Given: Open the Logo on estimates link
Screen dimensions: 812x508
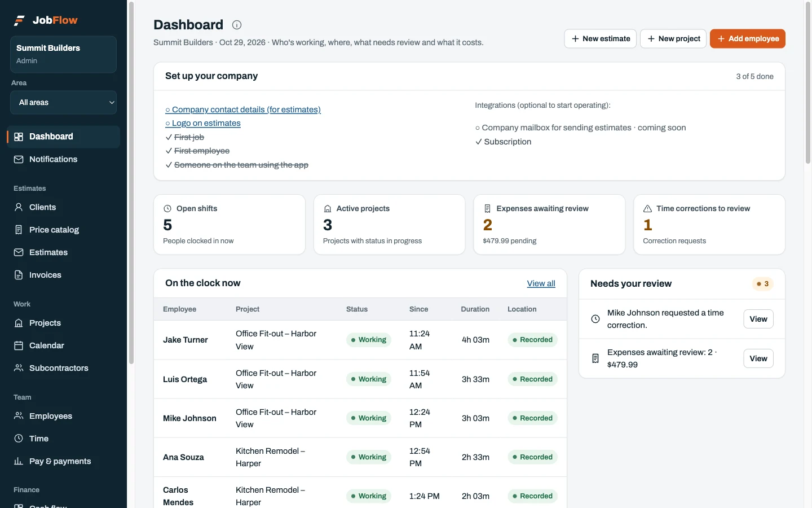Looking at the screenshot, I should (x=203, y=123).
